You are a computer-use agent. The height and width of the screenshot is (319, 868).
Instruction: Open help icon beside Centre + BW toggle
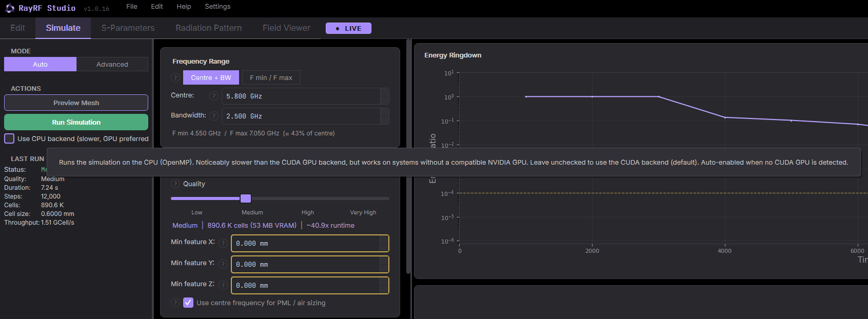pyautogui.click(x=175, y=77)
